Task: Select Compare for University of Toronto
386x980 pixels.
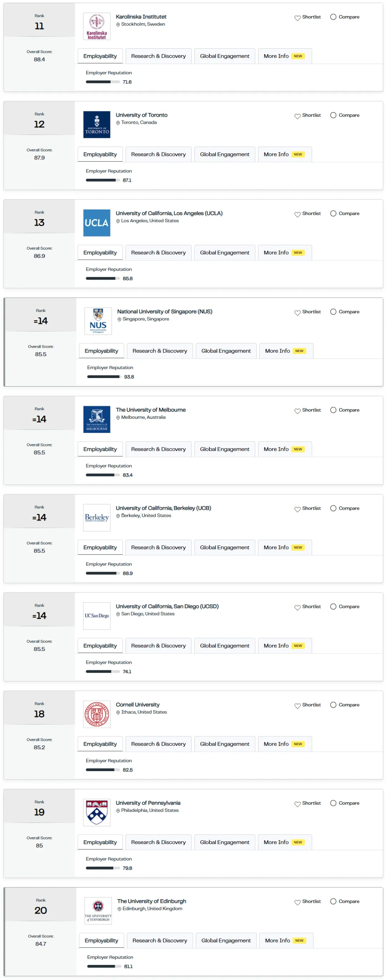Action: 333,115
